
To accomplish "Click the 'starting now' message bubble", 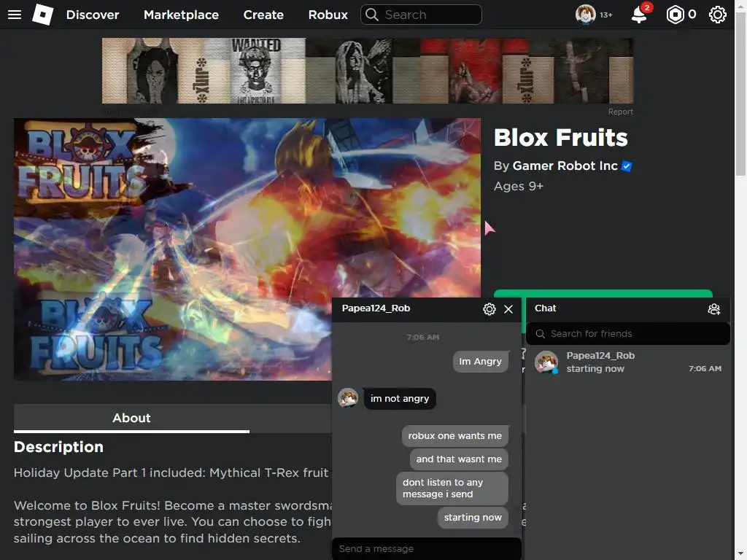I will [x=473, y=518].
